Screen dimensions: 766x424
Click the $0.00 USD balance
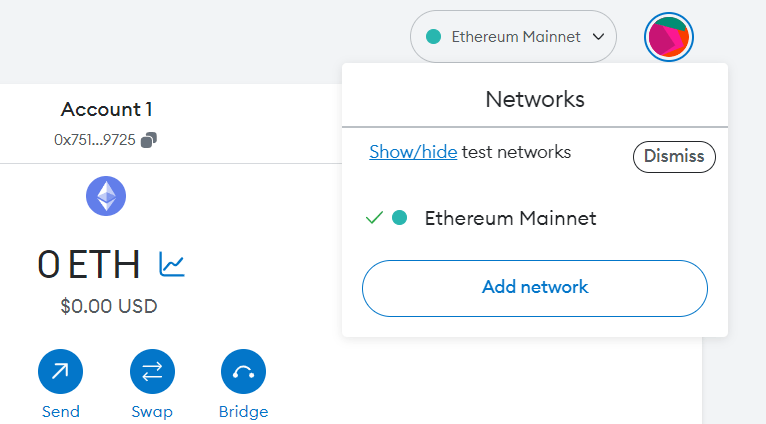point(108,306)
